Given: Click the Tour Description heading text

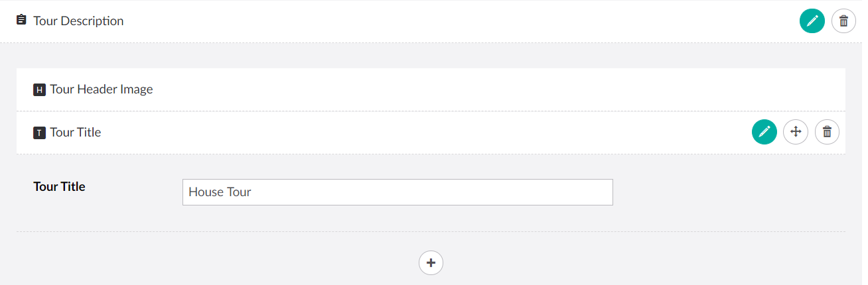Looking at the screenshot, I should pos(78,21).
